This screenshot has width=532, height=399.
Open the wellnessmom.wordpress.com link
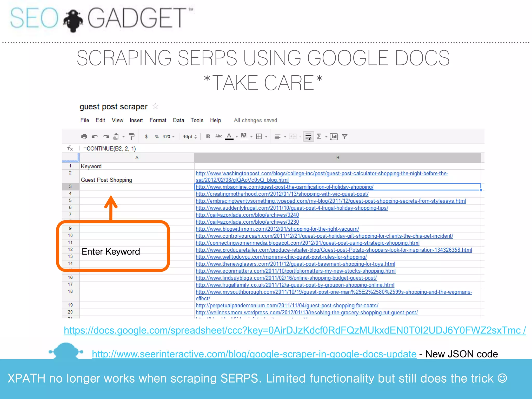(307, 313)
